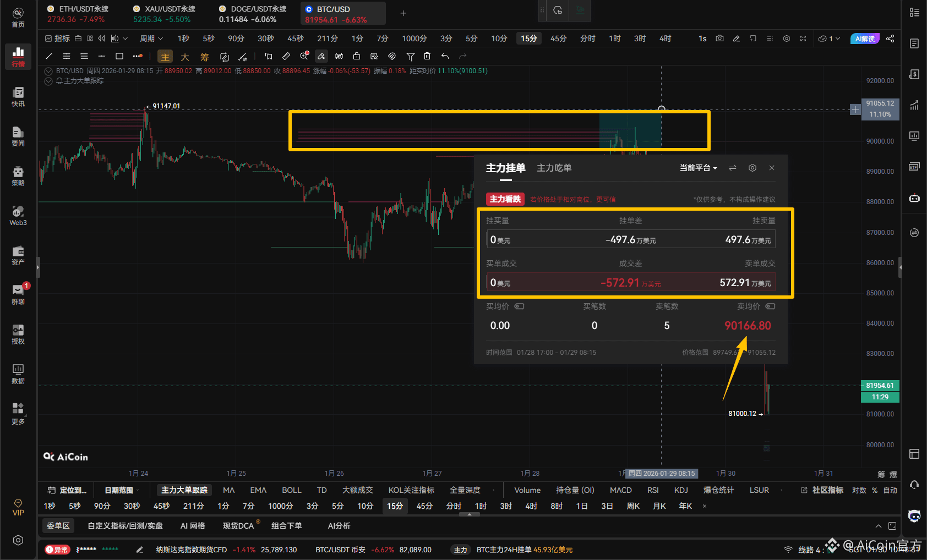Enable 自动 scaling in the indicator bar
The height and width of the screenshot is (560, 927).
click(x=890, y=490)
